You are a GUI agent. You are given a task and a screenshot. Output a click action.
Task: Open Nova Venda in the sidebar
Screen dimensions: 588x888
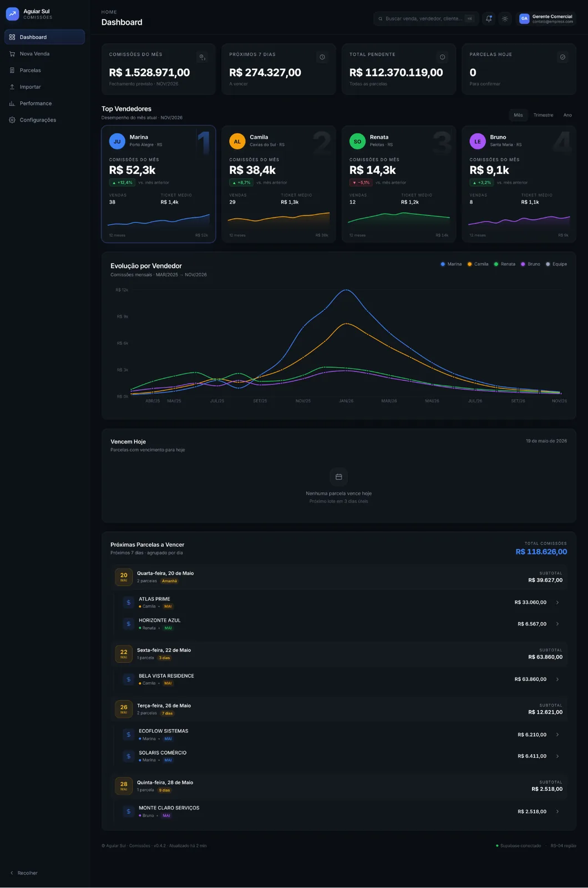(44, 54)
